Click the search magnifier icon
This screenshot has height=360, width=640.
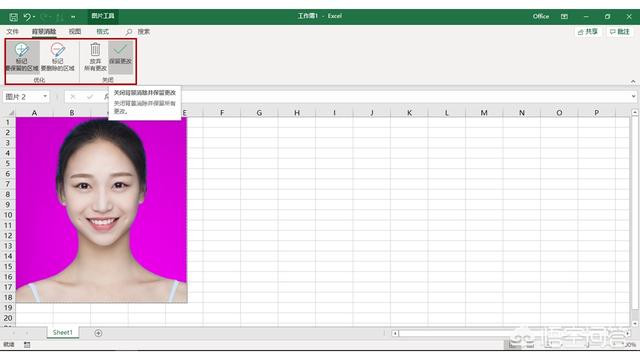click(129, 31)
